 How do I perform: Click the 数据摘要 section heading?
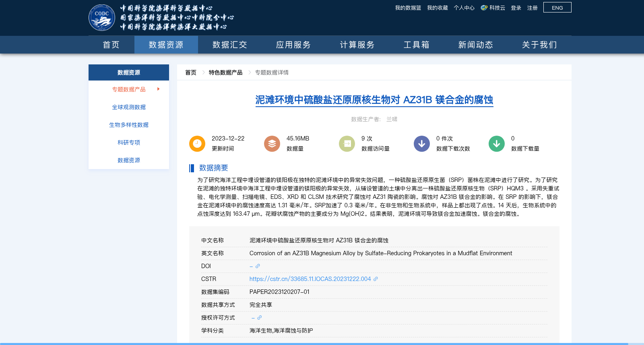tap(214, 168)
